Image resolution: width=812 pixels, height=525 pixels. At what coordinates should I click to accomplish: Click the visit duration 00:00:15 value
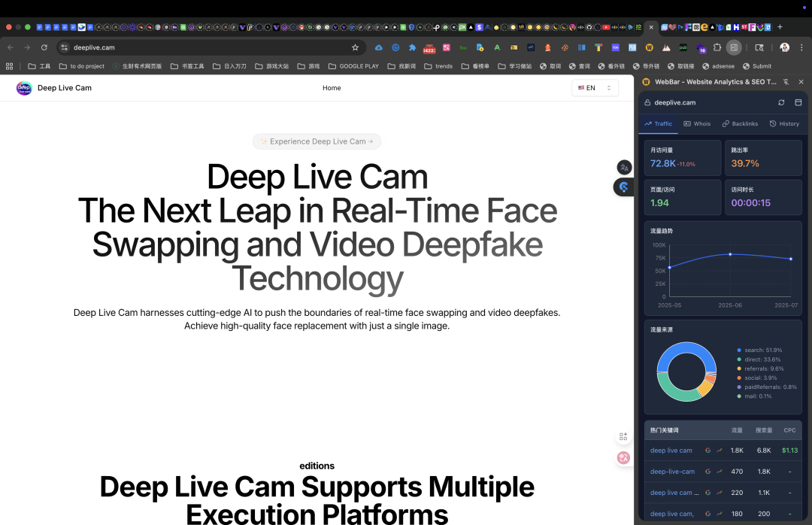point(751,203)
